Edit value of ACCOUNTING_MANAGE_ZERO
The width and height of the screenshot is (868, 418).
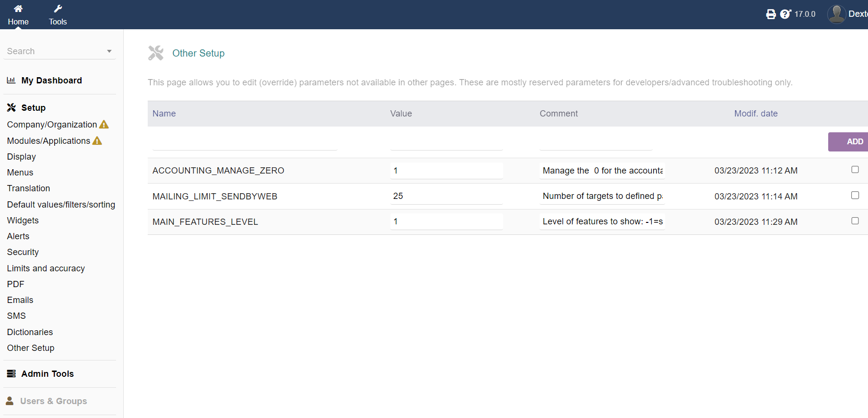[446, 171]
